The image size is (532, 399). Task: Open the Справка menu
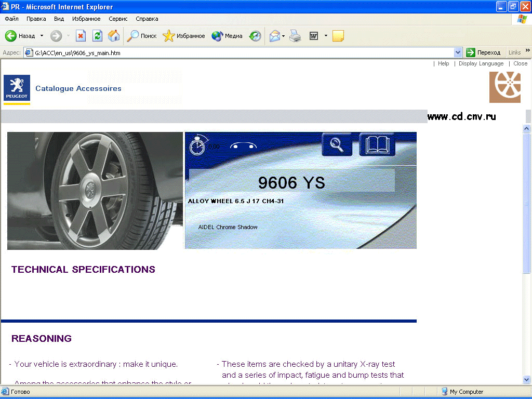(147, 19)
